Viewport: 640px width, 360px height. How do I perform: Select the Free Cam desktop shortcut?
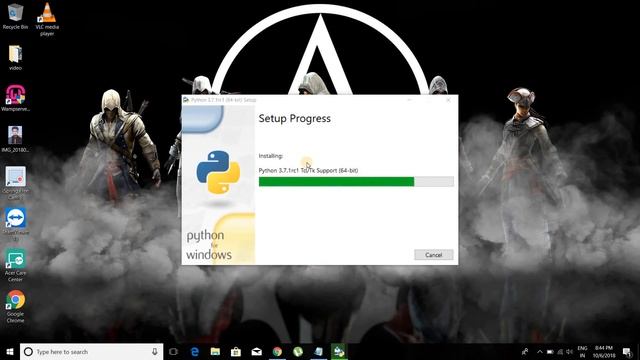(16, 182)
